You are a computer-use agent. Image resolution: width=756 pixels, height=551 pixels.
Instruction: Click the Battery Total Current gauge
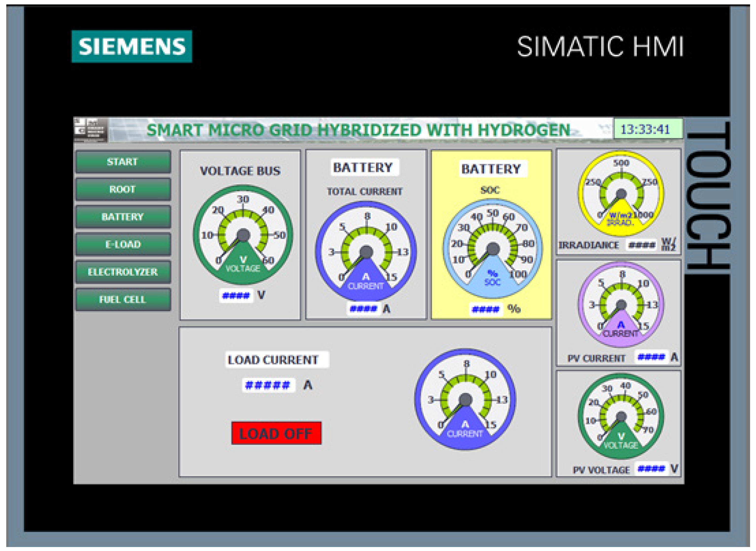[366, 251]
